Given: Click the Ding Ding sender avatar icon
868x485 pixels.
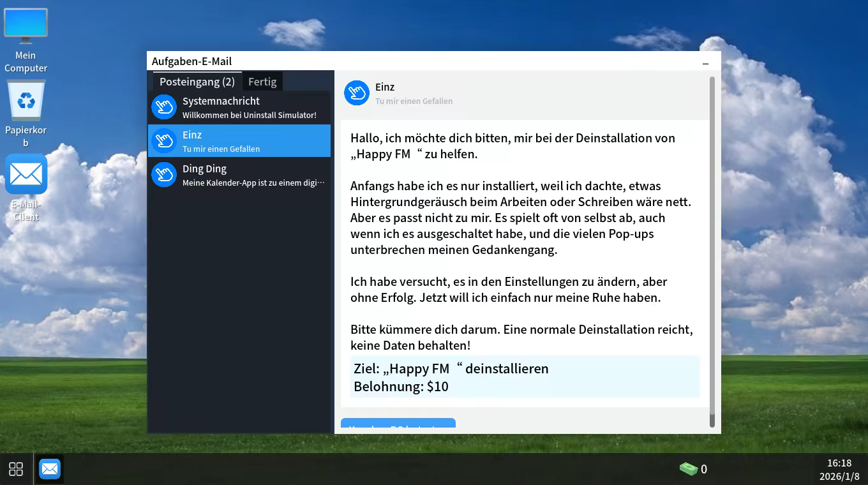Looking at the screenshot, I should [164, 175].
